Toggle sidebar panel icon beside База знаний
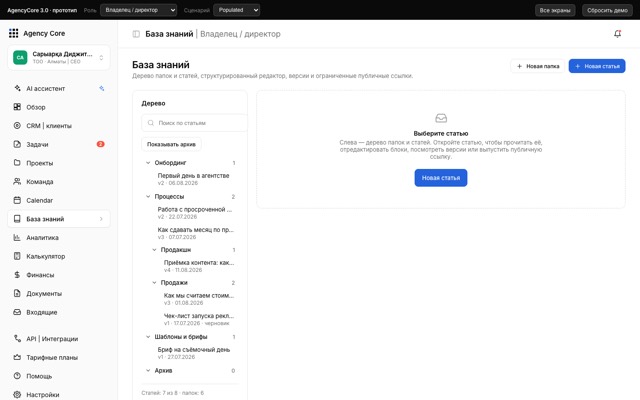 click(136, 34)
